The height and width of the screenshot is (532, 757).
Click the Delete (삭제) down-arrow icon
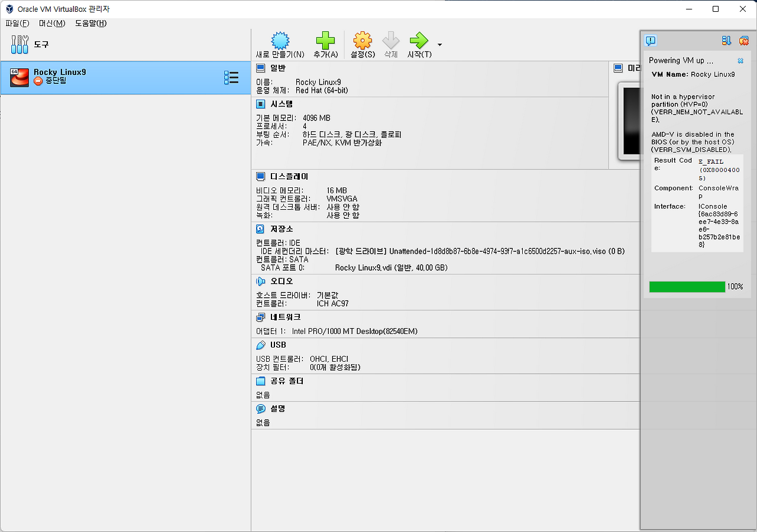391,41
